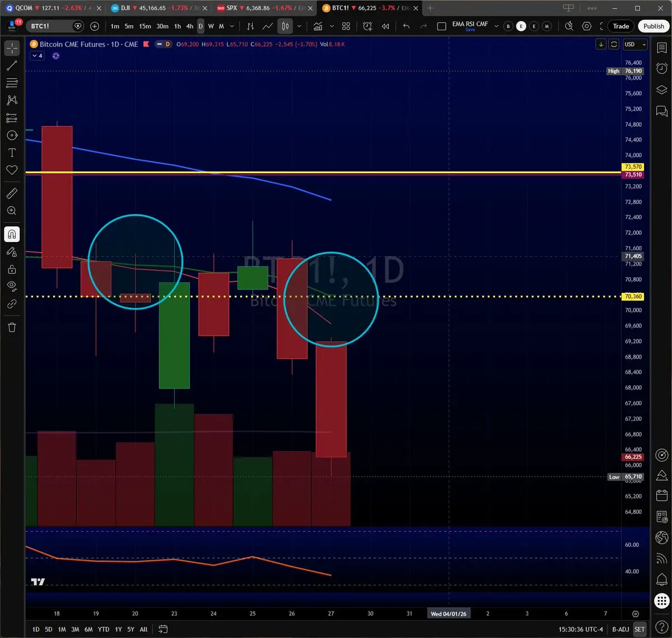Toggle stay in drawing mode pencil-lock
The height and width of the screenshot is (638, 672).
pyautogui.click(x=12, y=252)
